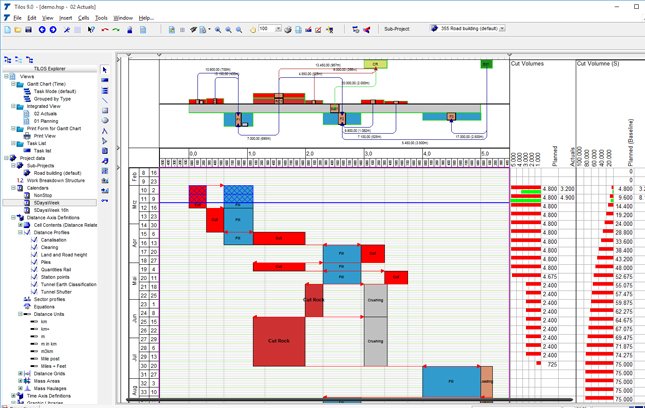Open the Insert menu
Screen dimensions: 645x408
click(65, 18)
